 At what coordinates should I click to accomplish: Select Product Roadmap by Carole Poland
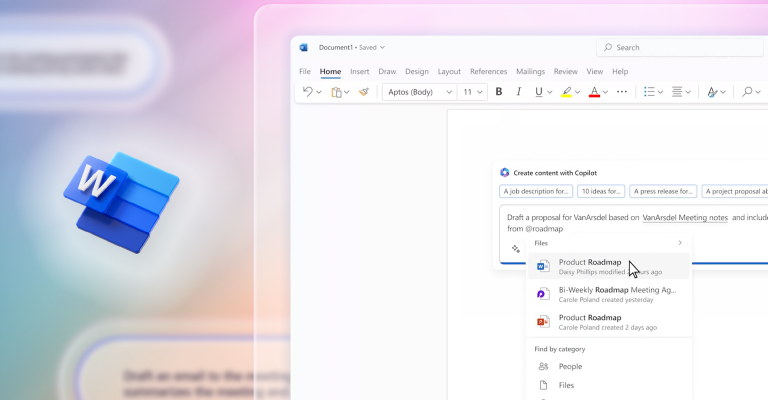pyautogui.click(x=609, y=322)
